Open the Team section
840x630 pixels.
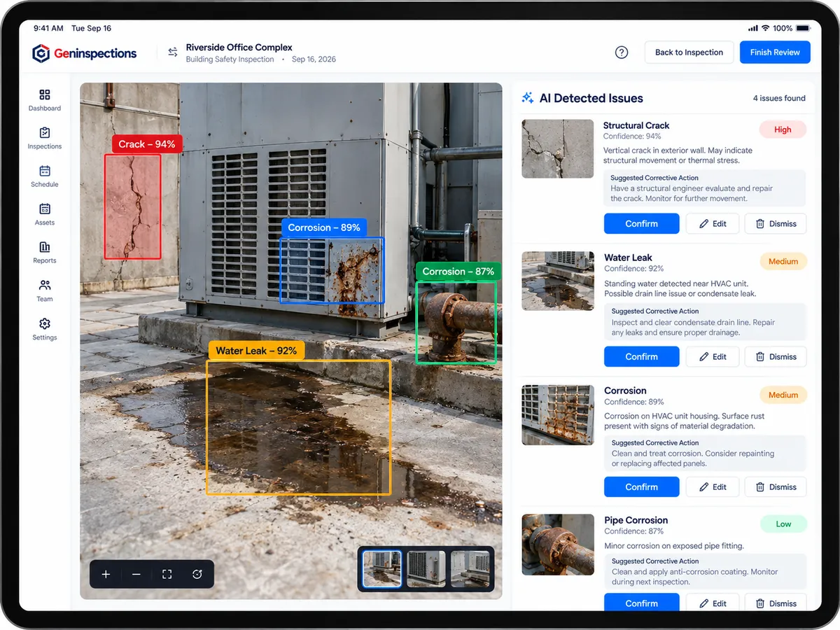click(45, 290)
